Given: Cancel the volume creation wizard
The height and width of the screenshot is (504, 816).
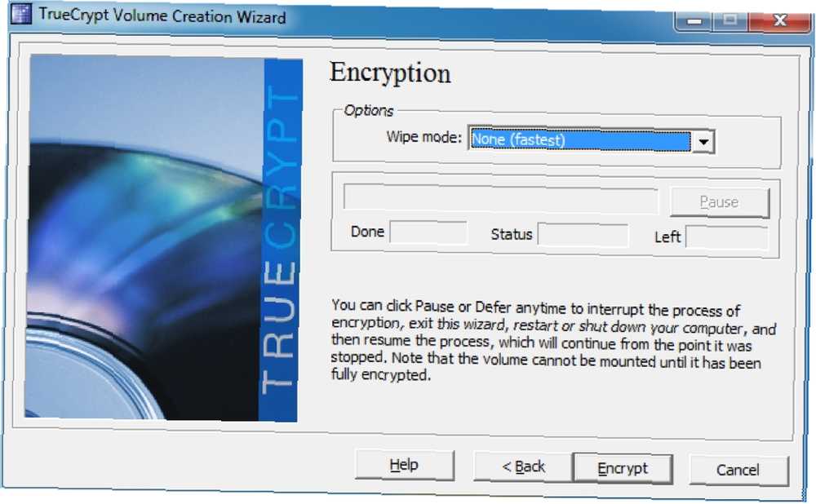Looking at the screenshot, I should 738,471.
